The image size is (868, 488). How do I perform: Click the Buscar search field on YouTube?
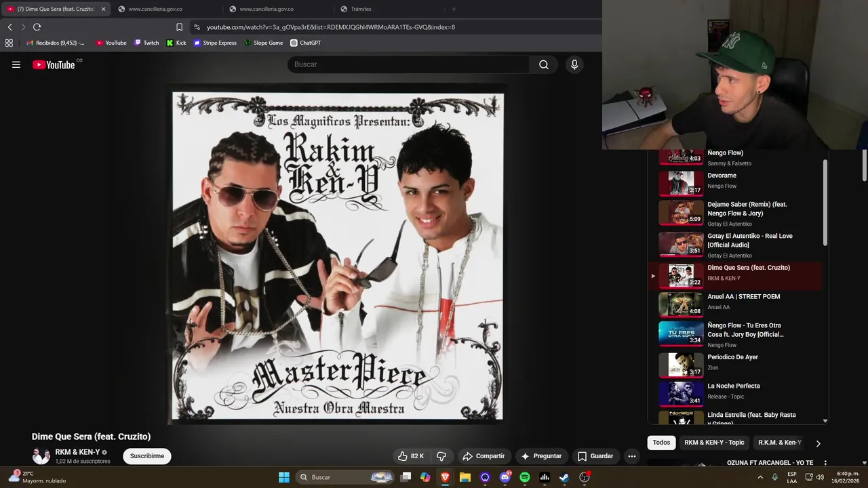click(409, 64)
